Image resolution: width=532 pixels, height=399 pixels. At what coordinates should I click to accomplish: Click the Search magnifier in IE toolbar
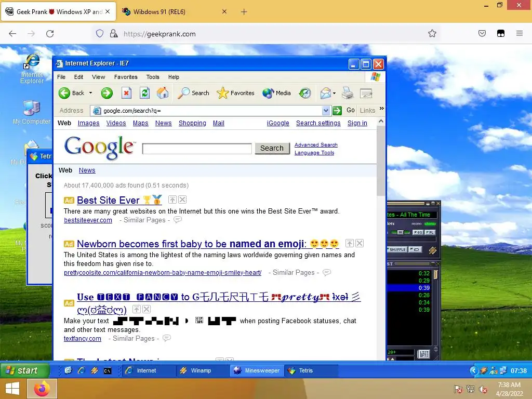coord(183,93)
